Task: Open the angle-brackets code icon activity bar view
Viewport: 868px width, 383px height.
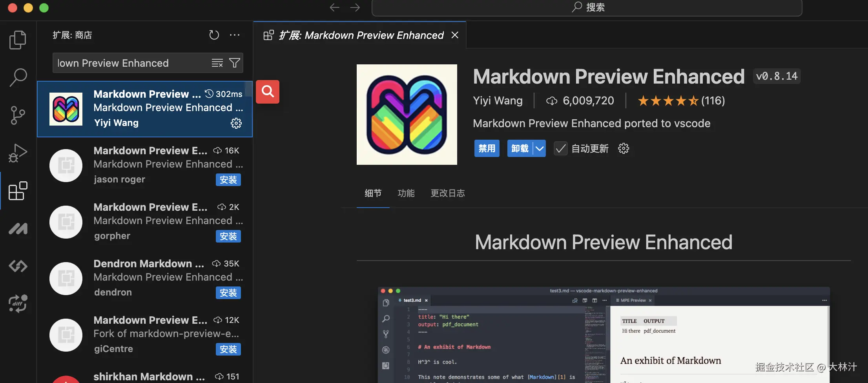Action: pos(18,266)
